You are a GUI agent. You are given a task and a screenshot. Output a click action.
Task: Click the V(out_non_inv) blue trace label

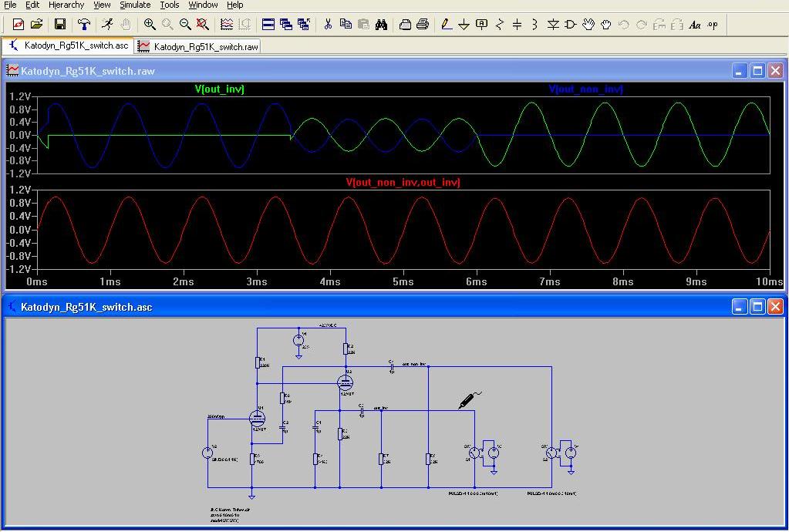[x=586, y=89]
